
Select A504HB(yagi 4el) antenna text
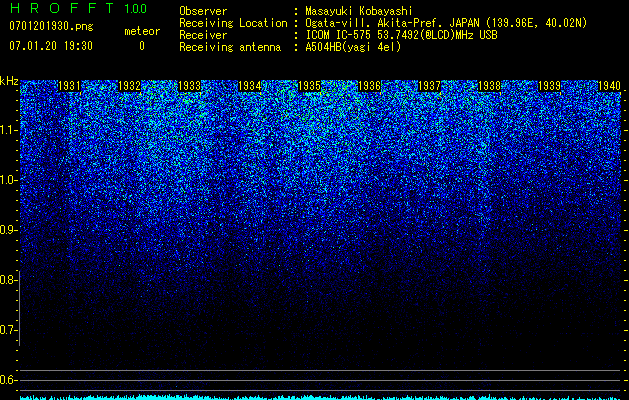(x=353, y=47)
